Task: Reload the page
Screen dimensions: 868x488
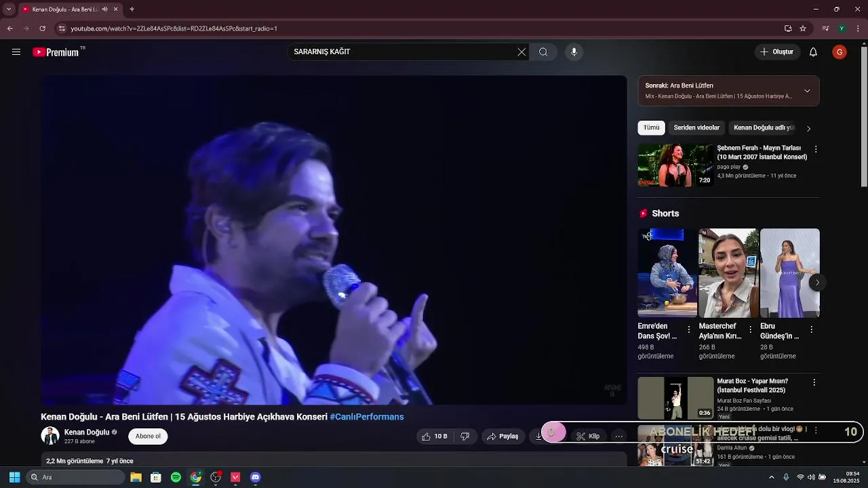Action: (x=42, y=28)
